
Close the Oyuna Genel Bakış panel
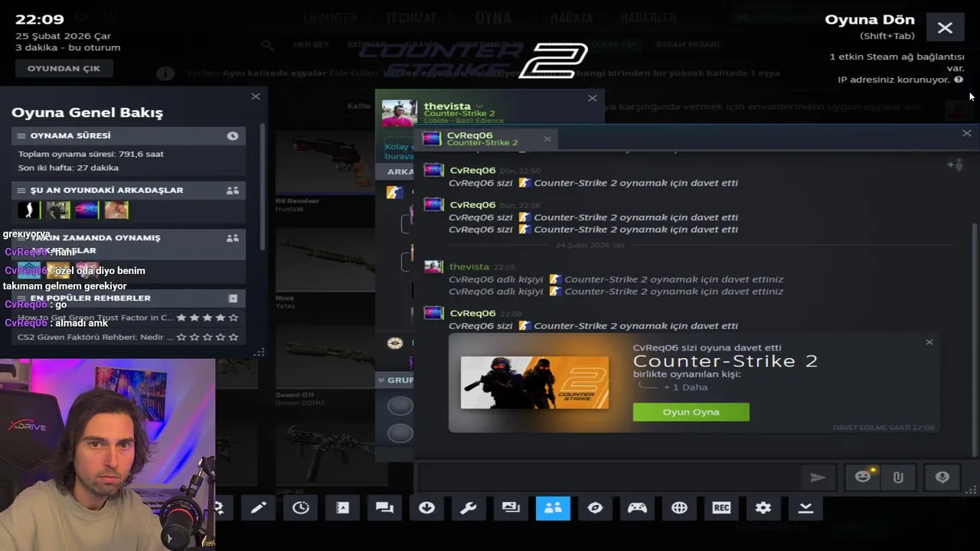(x=256, y=96)
